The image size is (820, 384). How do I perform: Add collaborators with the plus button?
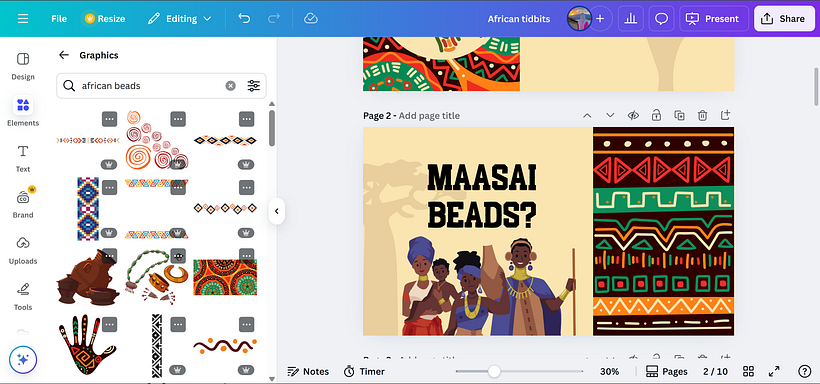[600, 19]
